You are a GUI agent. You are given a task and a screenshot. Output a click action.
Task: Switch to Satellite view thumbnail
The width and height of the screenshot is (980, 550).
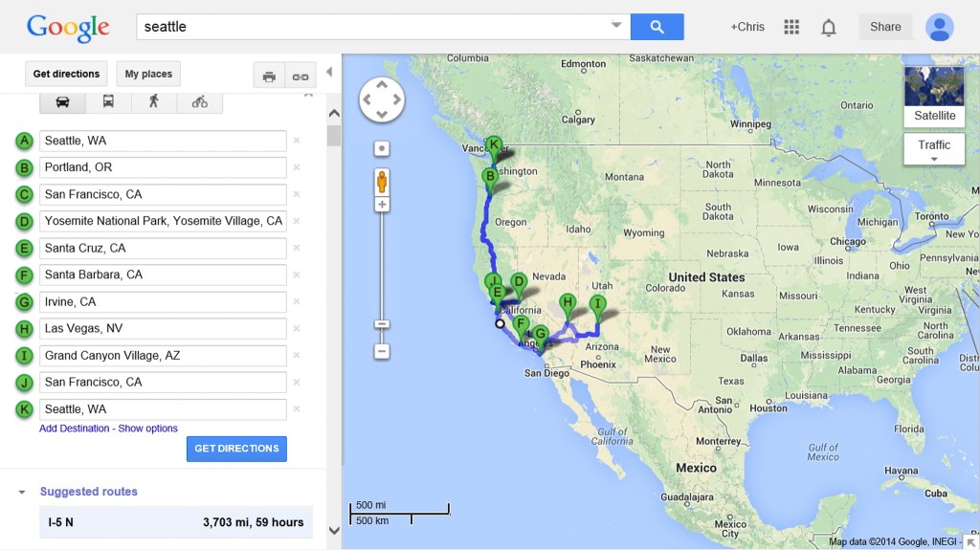[934, 96]
